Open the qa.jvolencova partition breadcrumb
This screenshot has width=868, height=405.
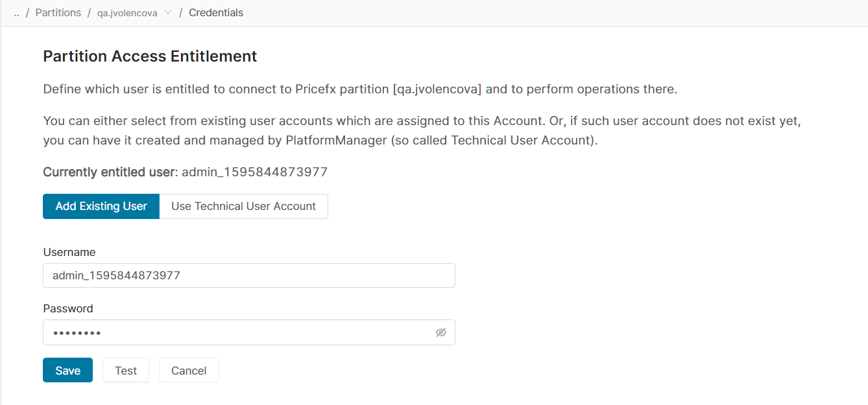[127, 13]
